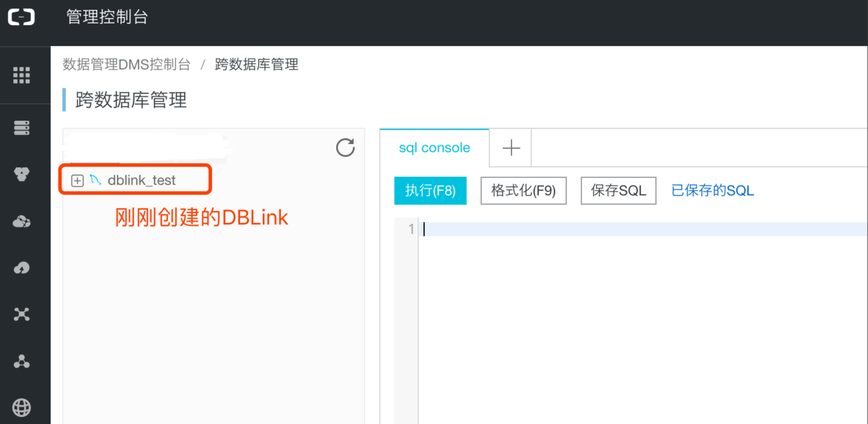
Task: Open the cloud database sidebar icon
Action: 22,221
